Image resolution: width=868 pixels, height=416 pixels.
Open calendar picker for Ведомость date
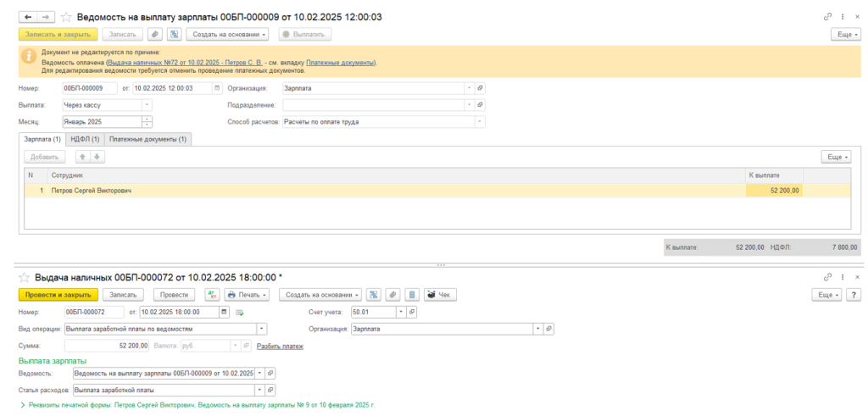click(217, 88)
